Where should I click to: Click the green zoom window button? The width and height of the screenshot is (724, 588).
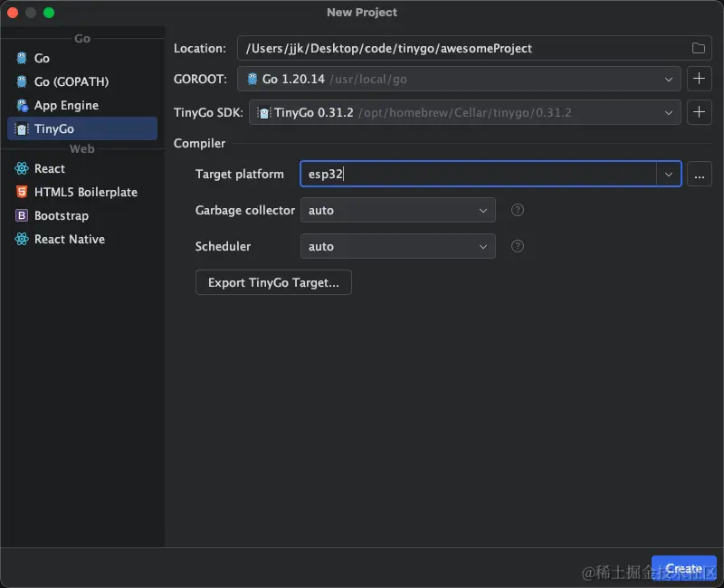pyautogui.click(x=49, y=13)
